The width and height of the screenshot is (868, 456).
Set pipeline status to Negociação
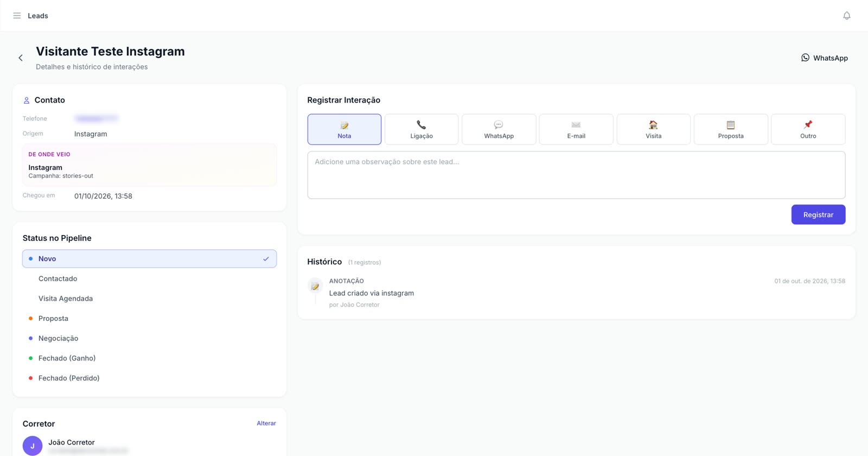pyautogui.click(x=149, y=338)
